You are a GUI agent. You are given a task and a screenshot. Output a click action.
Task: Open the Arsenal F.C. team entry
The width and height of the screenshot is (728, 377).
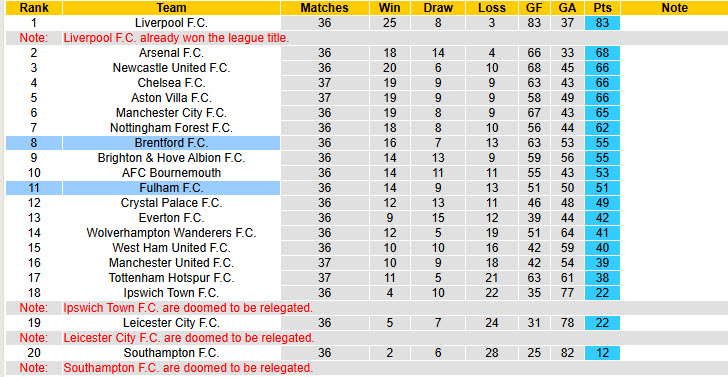click(x=171, y=53)
